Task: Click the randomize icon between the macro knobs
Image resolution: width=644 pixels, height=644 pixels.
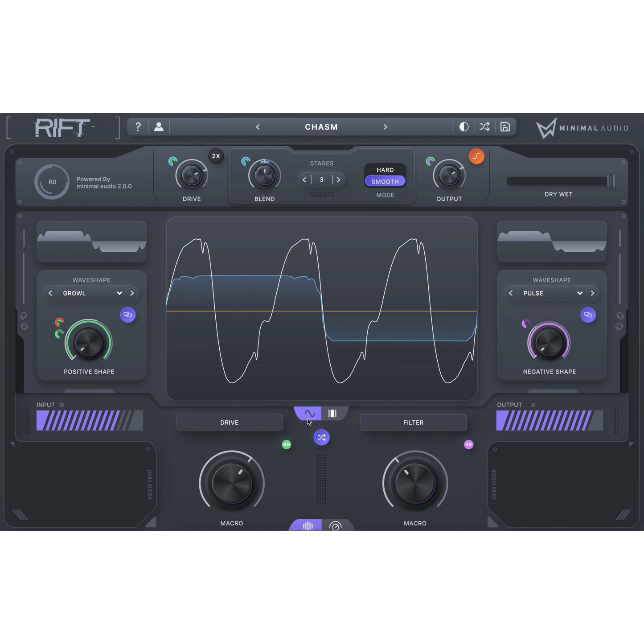Action: tap(321, 438)
